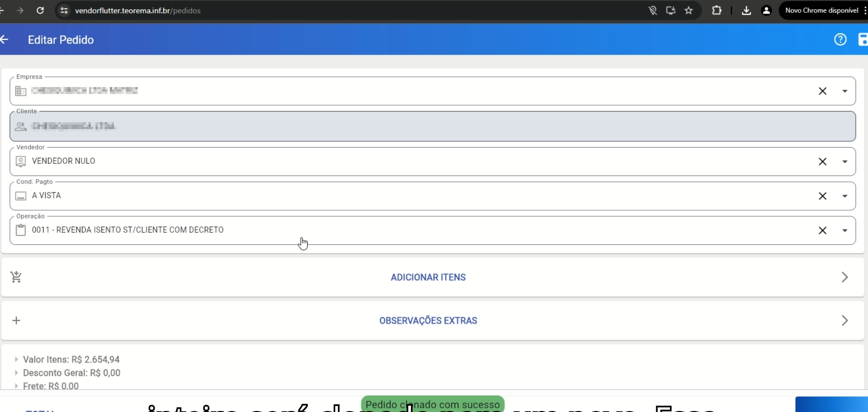Expand Valor Itens: R$ 2.654,94 triangle
868x412 pixels.
click(16, 359)
